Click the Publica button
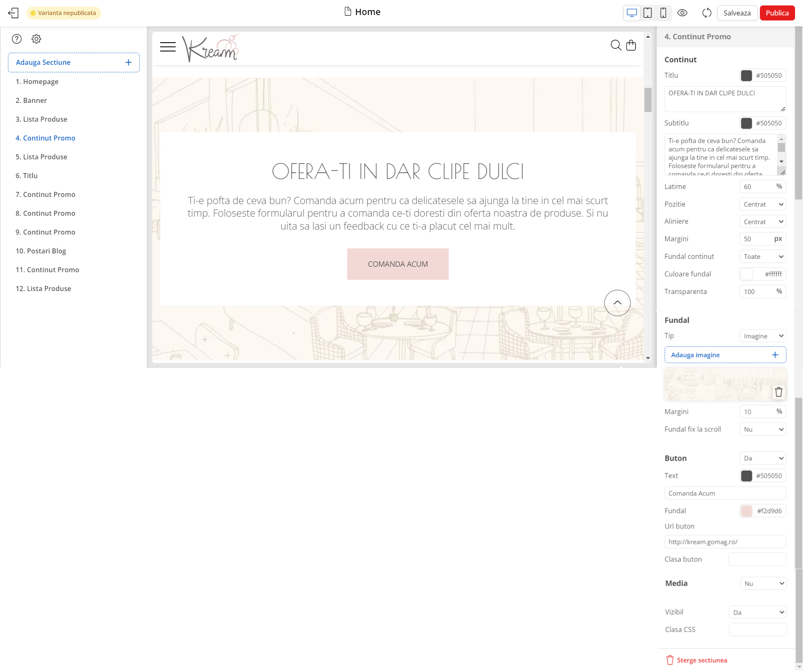Image resolution: width=803 pixels, height=672 pixels. 777,13
